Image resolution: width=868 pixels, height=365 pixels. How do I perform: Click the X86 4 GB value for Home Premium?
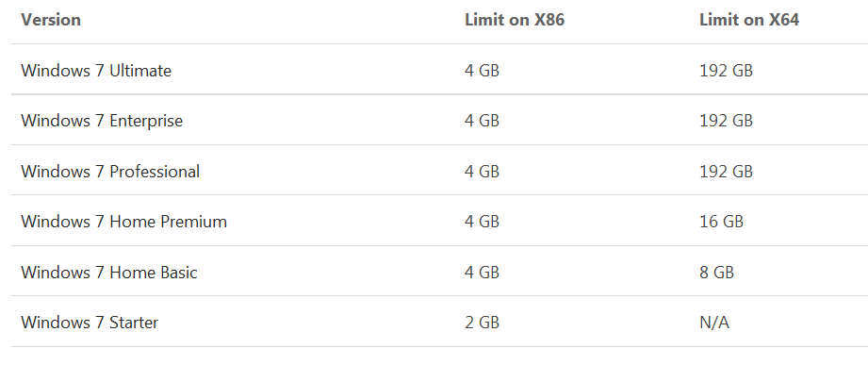coord(482,222)
